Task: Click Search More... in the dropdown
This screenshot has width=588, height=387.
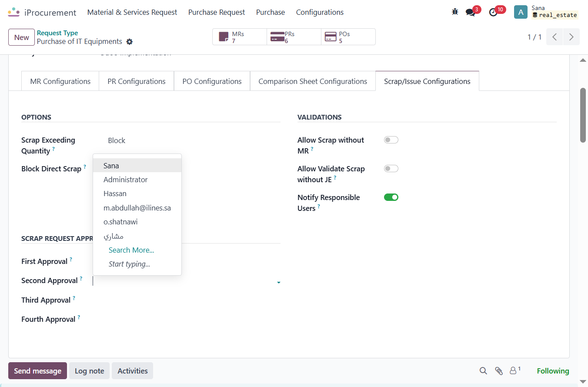Action: pos(131,250)
